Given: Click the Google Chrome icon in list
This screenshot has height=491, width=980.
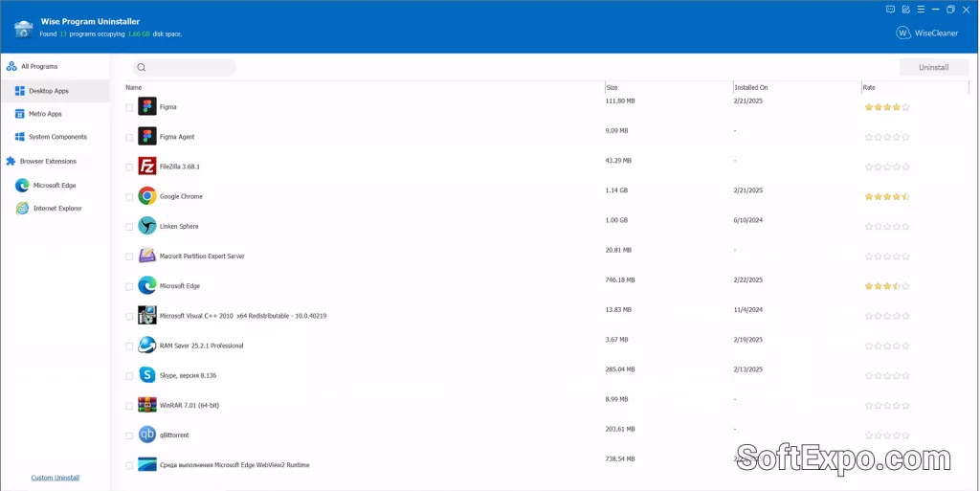Looking at the screenshot, I should click(146, 196).
